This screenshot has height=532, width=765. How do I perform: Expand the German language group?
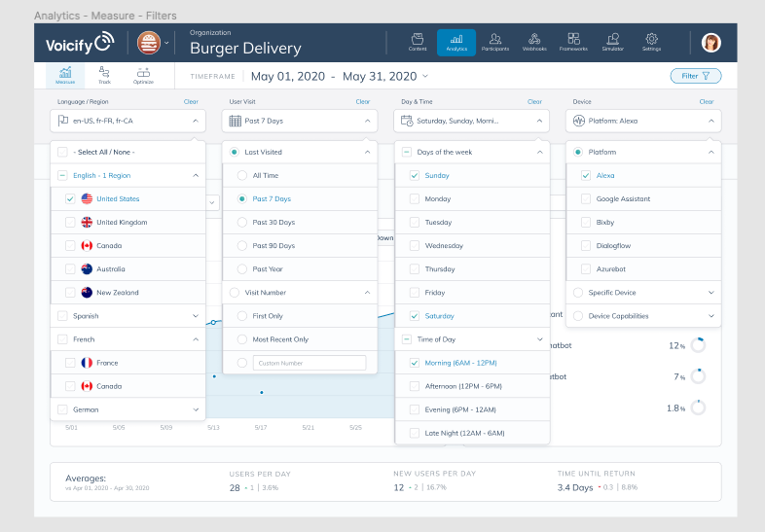click(x=196, y=409)
